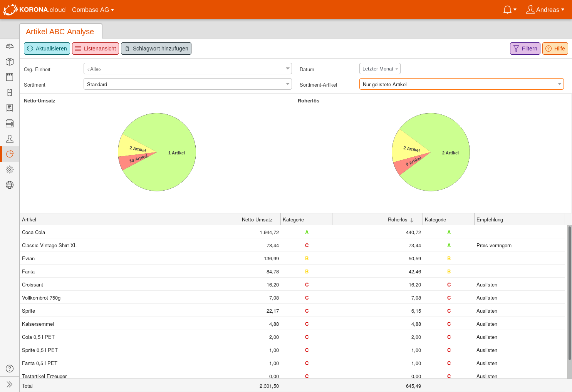Viewport: 572px width, 392px height.
Task: Open the server-like cash register sidebar icon
Action: click(10, 123)
